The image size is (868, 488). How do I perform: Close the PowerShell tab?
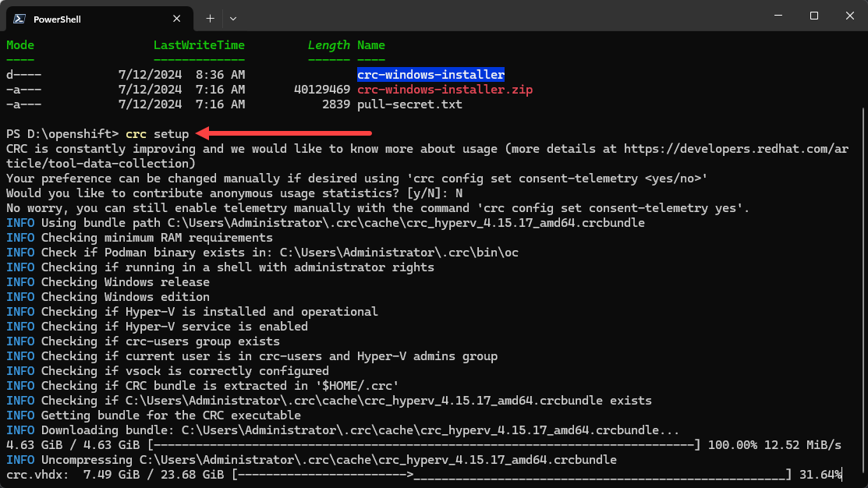coord(178,18)
